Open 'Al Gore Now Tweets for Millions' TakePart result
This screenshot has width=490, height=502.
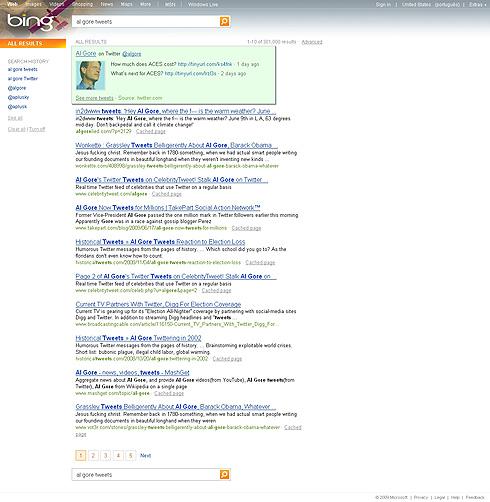168,208
